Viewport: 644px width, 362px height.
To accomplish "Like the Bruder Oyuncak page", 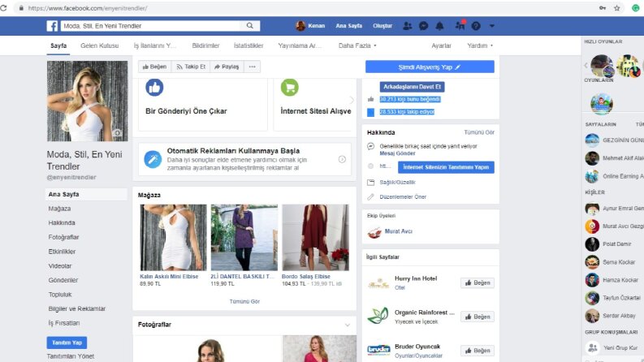I will [478, 351].
